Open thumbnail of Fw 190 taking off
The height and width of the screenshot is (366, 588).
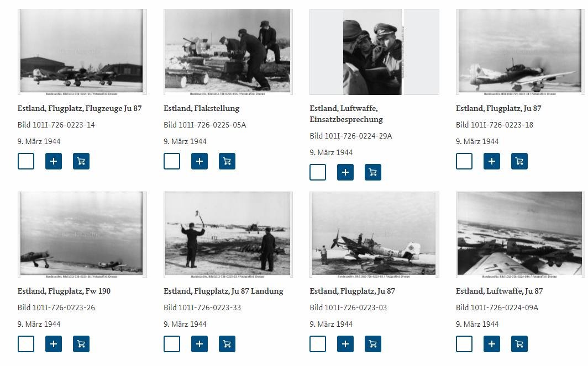click(x=82, y=235)
